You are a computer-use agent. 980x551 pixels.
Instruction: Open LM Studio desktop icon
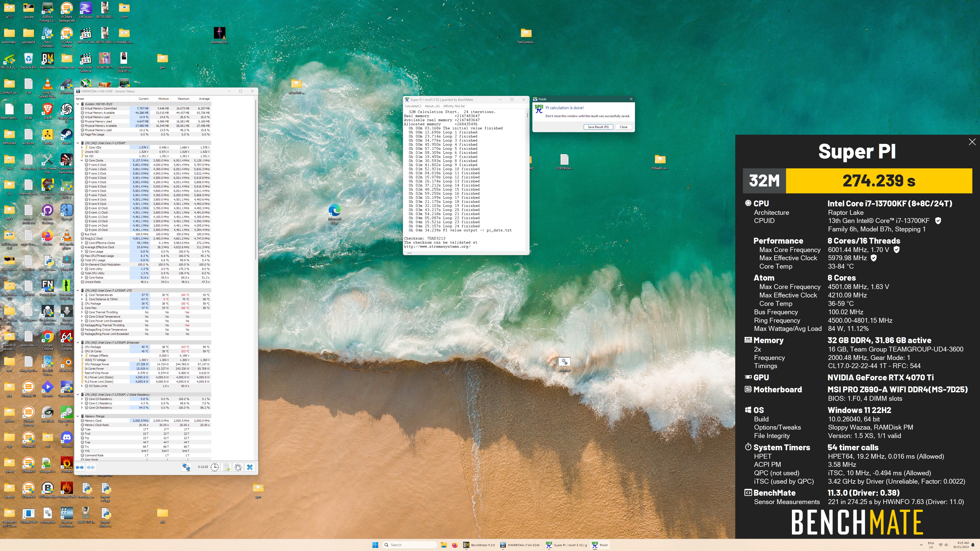click(x=85, y=10)
